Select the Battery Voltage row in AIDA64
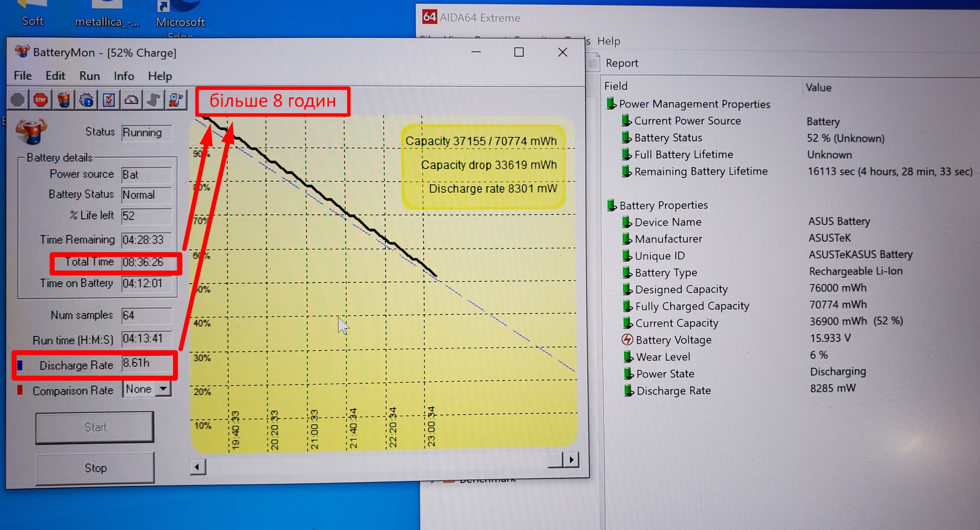The width and height of the screenshot is (980, 530). 673,340
